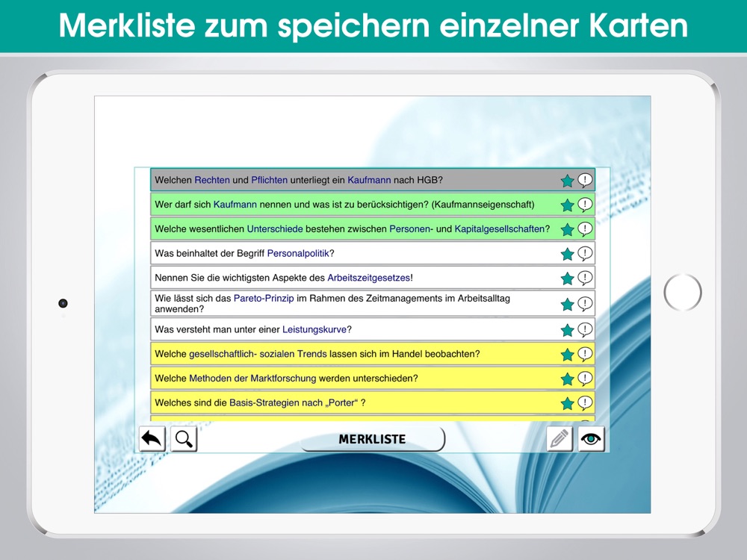Open note bubble for 'Kapitalgesellschaften' card
This screenshot has height=560, width=747.
585,229
